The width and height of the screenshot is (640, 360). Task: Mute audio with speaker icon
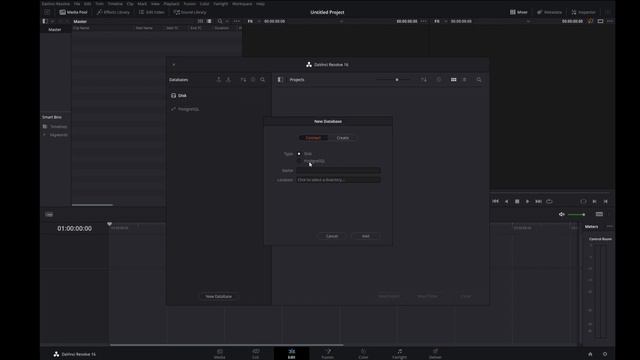(x=562, y=214)
